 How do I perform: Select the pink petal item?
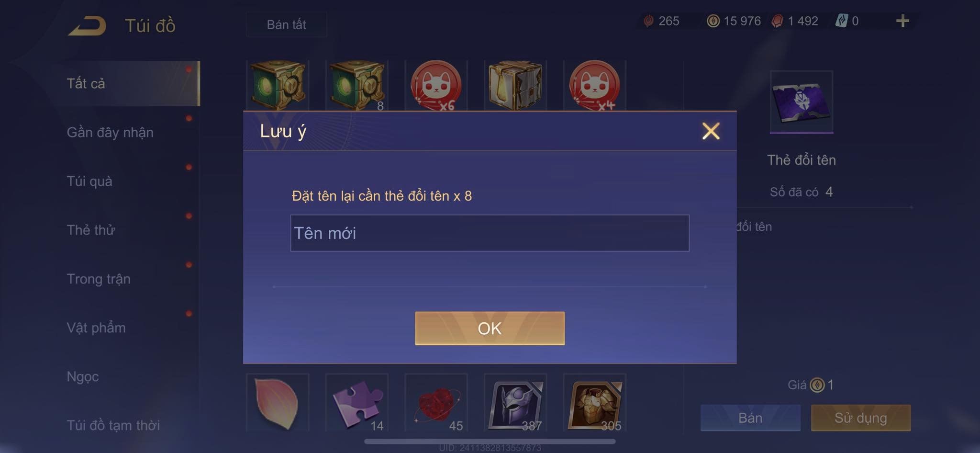click(x=278, y=403)
